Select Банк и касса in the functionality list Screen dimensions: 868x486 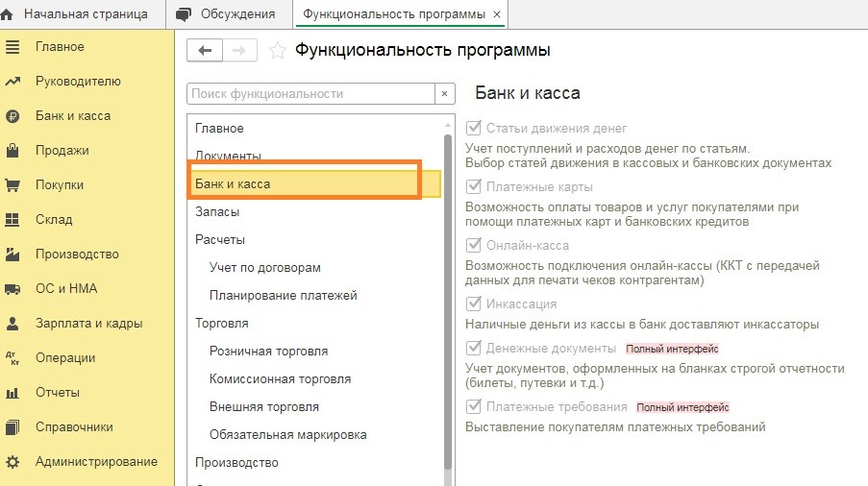tap(314, 184)
